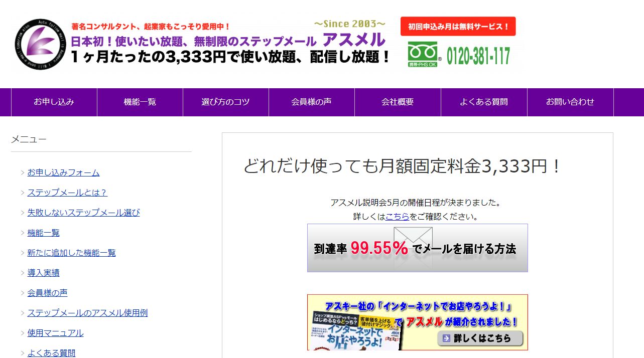Click the green free-dial phone icon

[x=424, y=54]
